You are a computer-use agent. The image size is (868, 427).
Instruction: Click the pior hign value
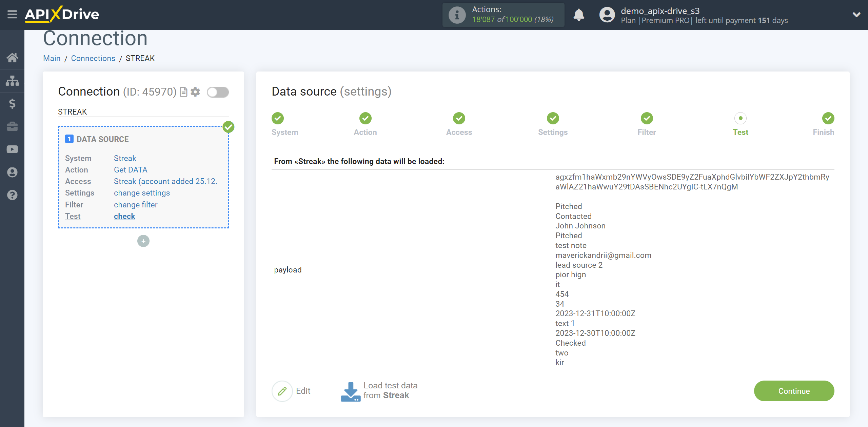click(571, 274)
